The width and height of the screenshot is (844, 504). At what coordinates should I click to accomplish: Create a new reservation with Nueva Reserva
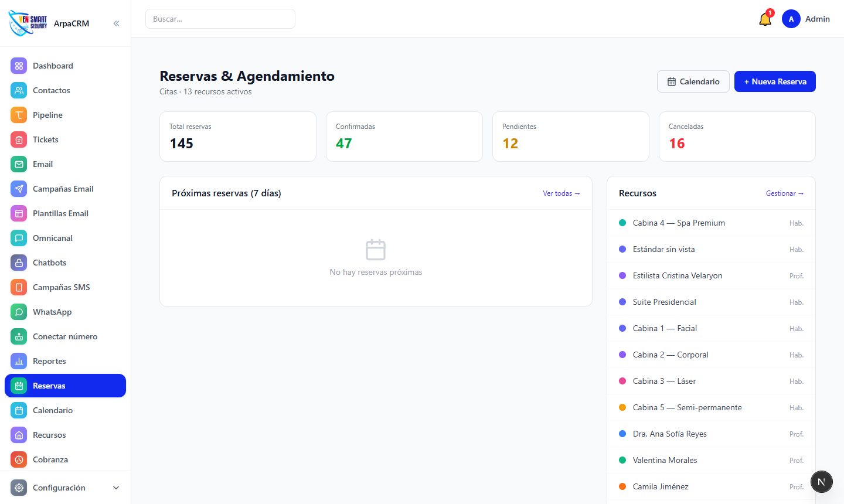[775, 81]
